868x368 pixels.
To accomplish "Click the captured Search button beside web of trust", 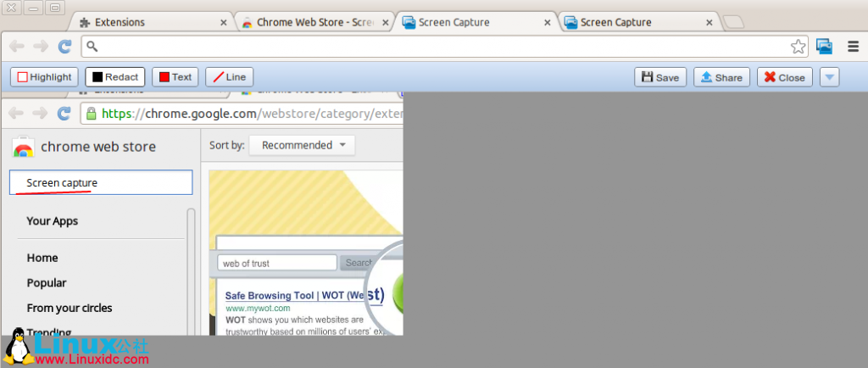I will tap(358, 263).
